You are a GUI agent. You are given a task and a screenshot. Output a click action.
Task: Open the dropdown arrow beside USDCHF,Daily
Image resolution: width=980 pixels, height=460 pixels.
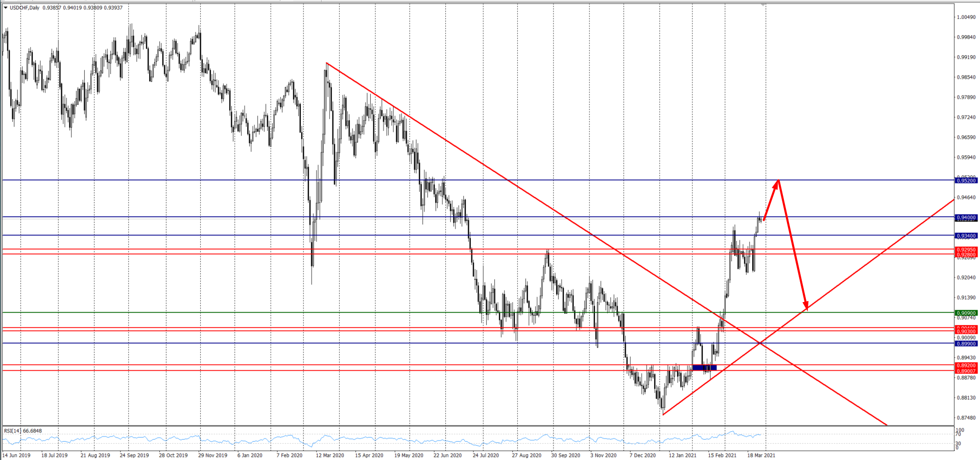(x=6, y=8)
